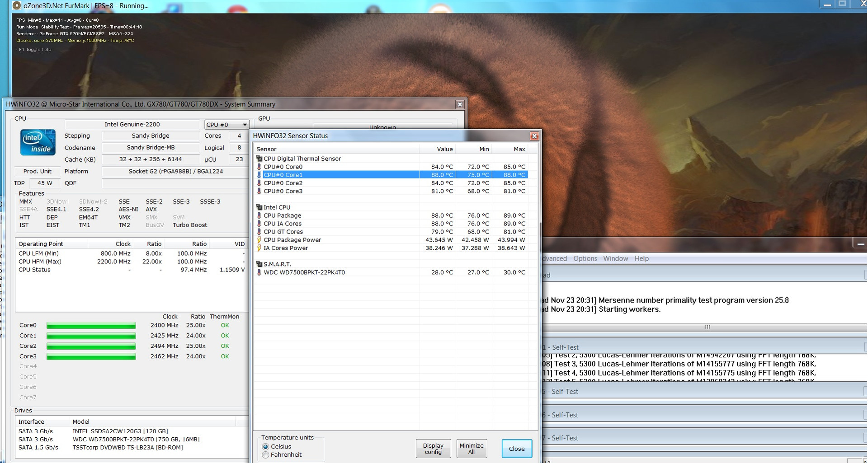Screen dimensions: 868x463
Task: Click the Core1 usage bar
Action: (91, 336)
